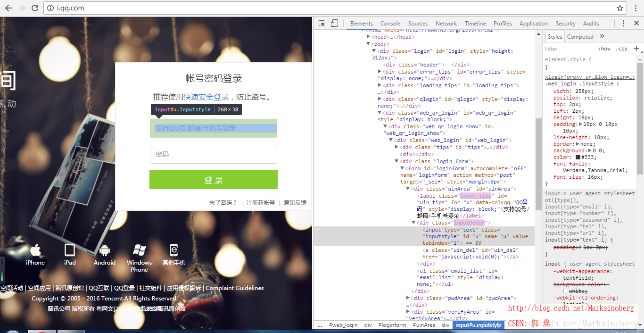Expand the error_tips div node
The width and height of the screenshot is (644, 333).
(380, 72)
